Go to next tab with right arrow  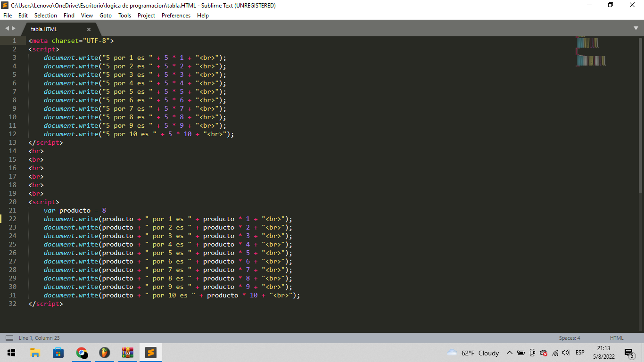click(x=14, y=29)
